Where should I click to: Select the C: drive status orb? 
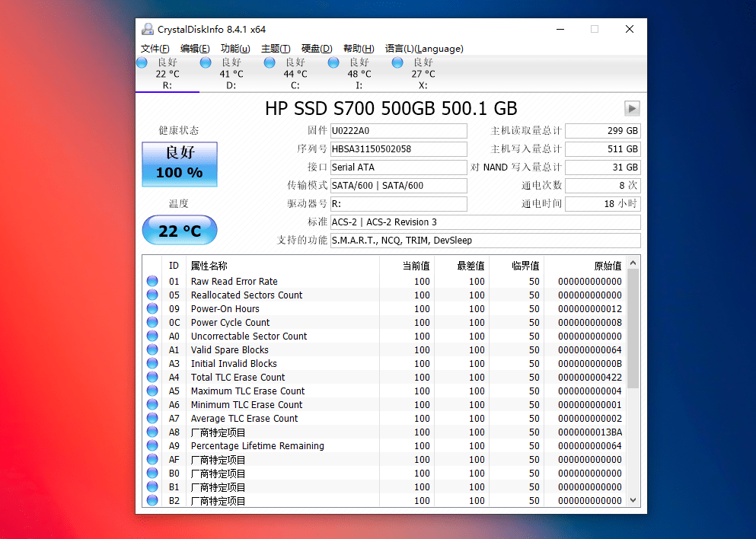(x=270, y=62)
